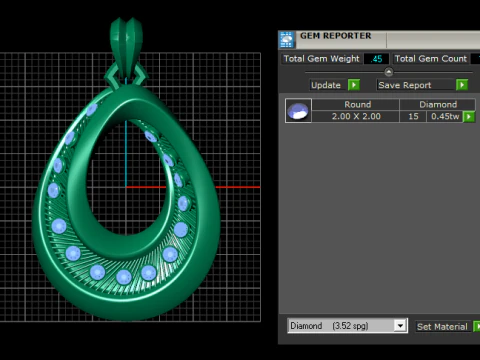Click the 0.45tw weight cell
This screenshot has height=360, width=480.
point(445,116)
